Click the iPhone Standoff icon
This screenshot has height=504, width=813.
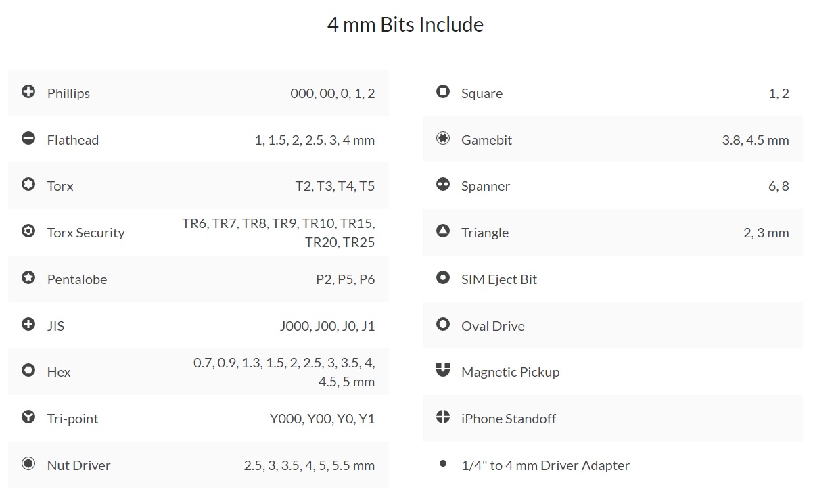point(443,417)
